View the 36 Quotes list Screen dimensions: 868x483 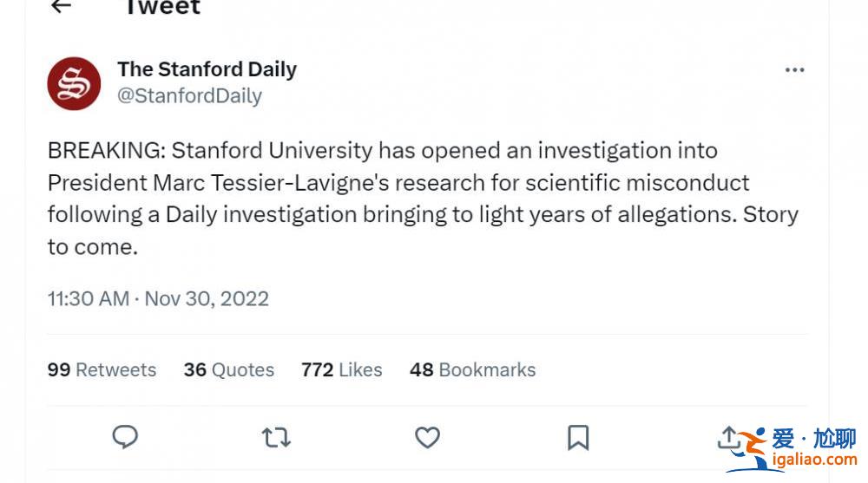click(228, 369)
